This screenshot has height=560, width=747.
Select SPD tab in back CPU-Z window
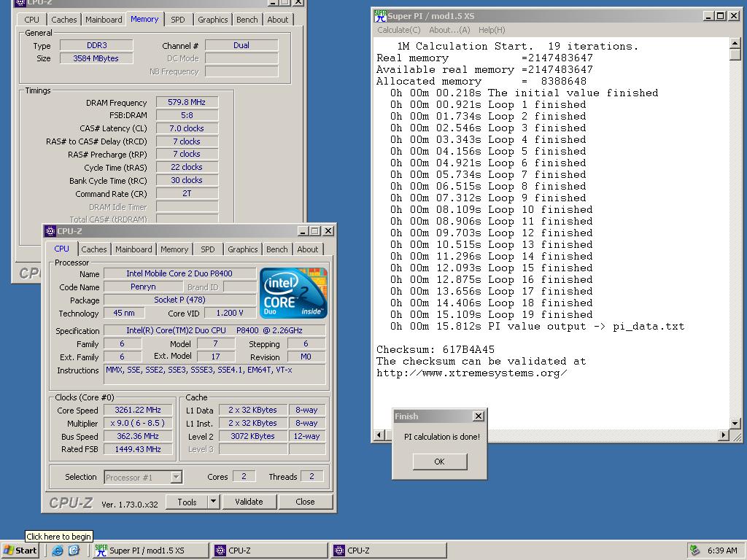click(178, 20)
